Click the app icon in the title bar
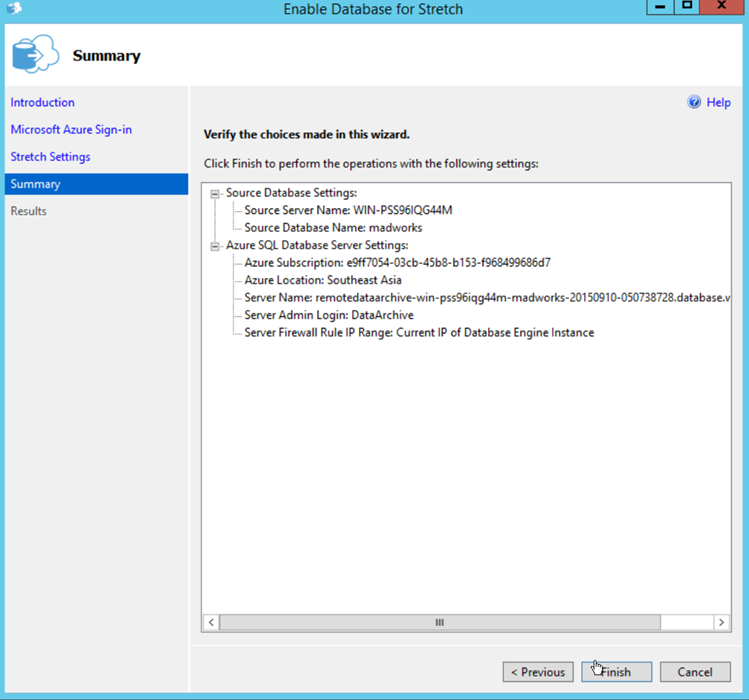Image resolution: width=749 pixels, height=700 pixels. coord(14,8)
